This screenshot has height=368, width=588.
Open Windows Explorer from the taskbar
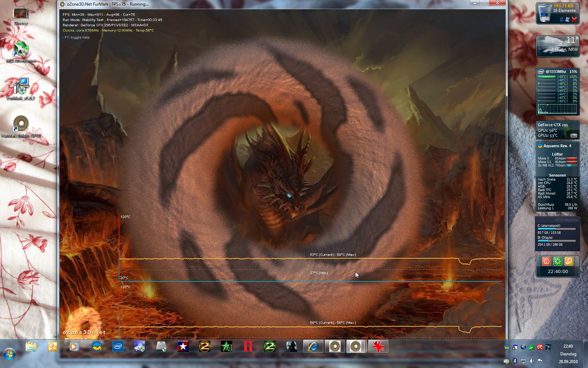coord(31,347)
